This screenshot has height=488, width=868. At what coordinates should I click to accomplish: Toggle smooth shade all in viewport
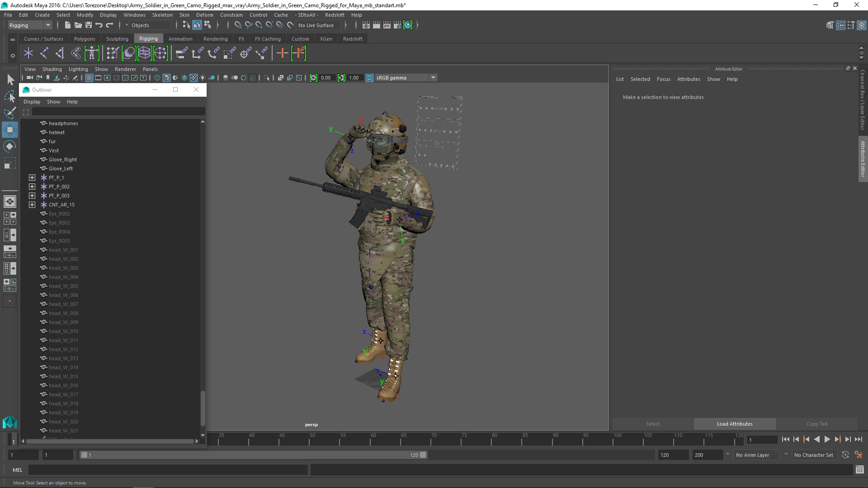[x=166, y=78]
